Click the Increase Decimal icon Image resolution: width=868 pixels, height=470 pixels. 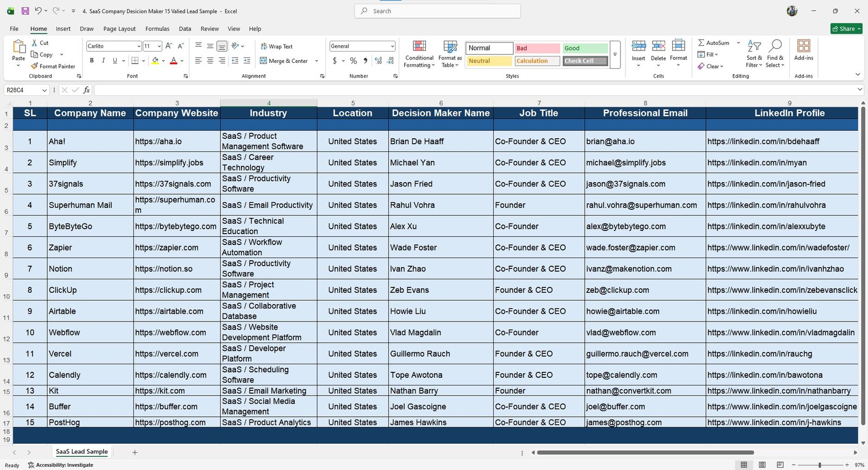click(x=378, y=61)
